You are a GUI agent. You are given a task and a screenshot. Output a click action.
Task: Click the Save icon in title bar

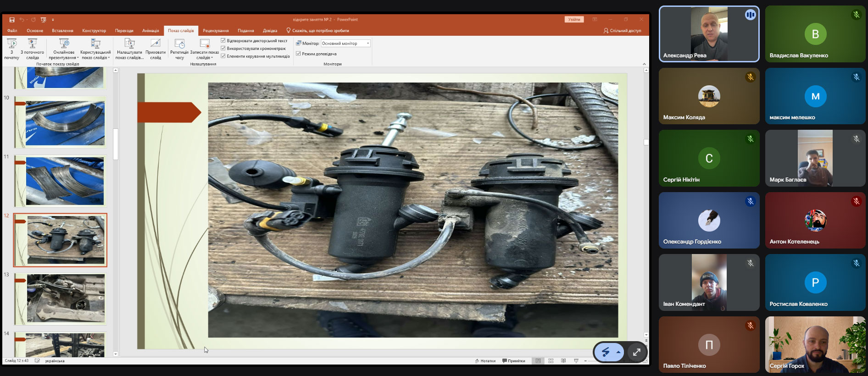(x=12, y=20)
